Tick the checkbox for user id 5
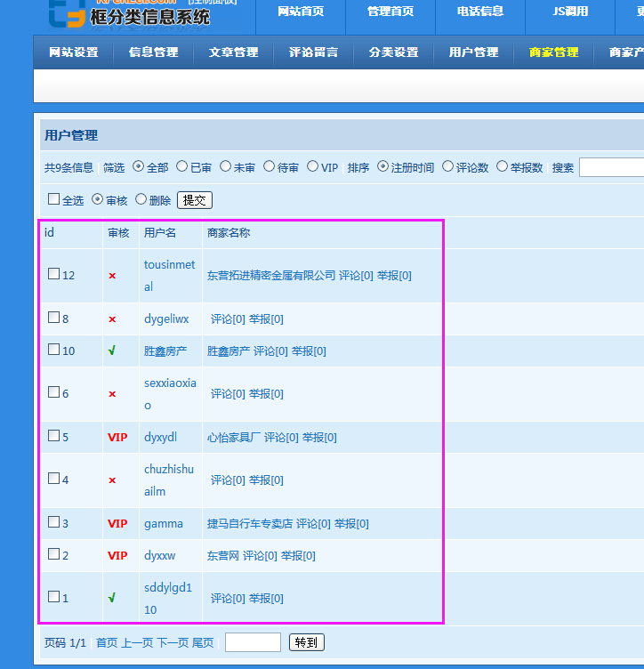 [54, 436]
